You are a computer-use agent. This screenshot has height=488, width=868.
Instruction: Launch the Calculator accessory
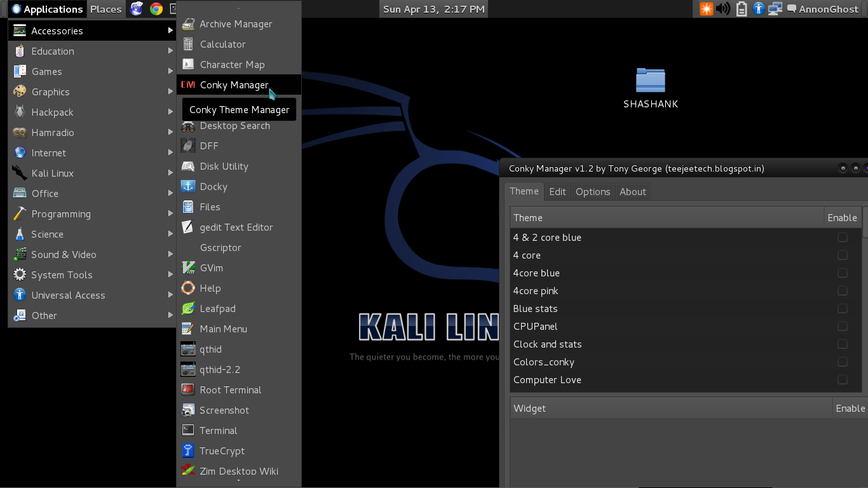222,44
